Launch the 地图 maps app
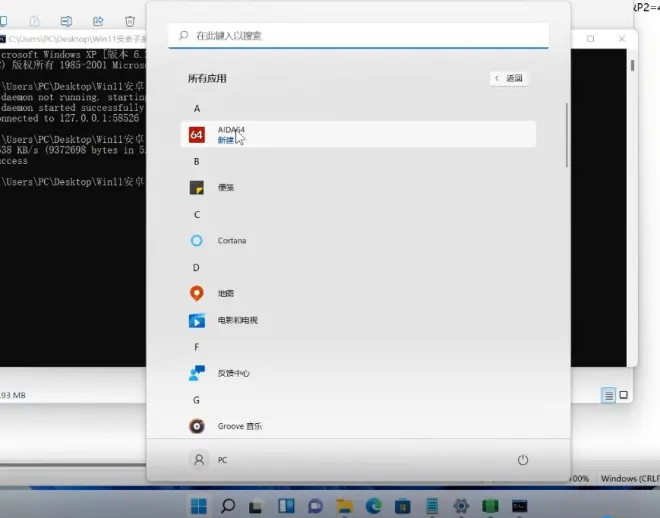 [x=358, y=293]
